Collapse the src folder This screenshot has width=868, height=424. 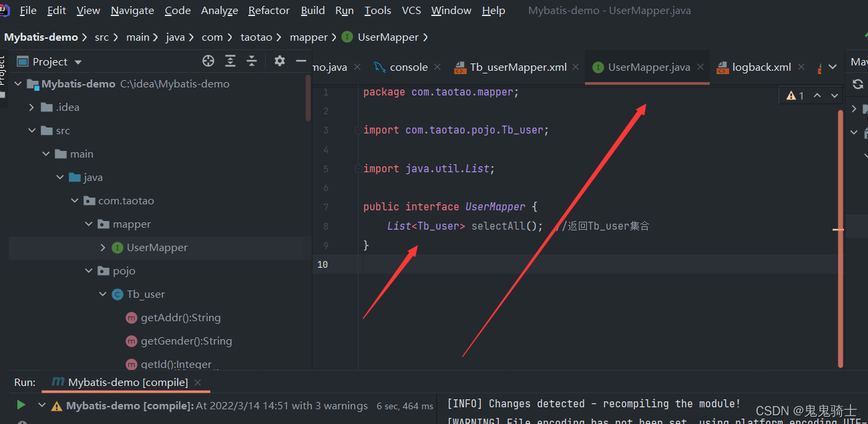tap(31, 131)
